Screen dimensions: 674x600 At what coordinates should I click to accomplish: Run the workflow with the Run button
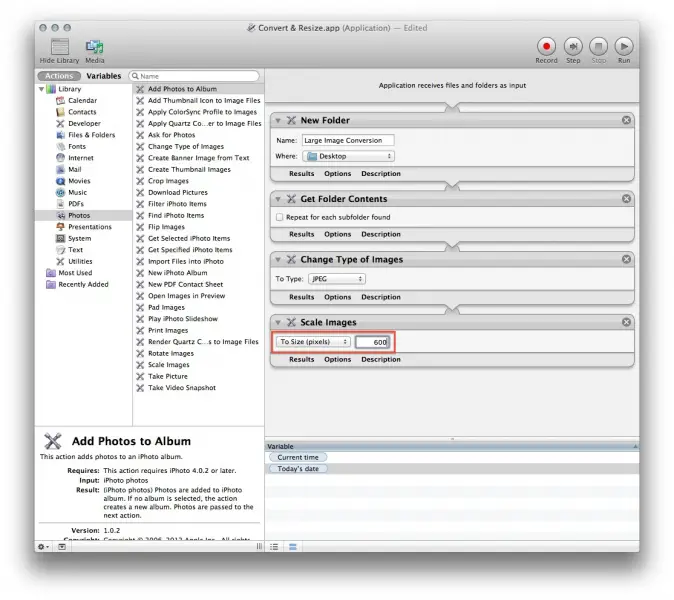click(624, 46)
